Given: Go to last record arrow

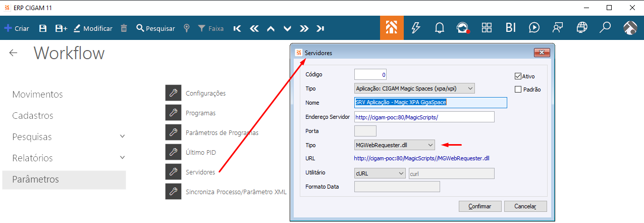Looking at the screenshot, I should 320,28.
